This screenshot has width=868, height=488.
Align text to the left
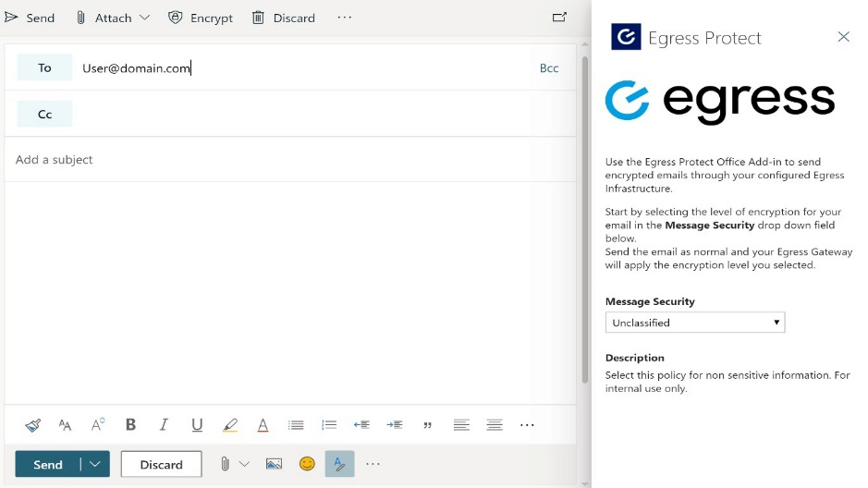(461, 425)
